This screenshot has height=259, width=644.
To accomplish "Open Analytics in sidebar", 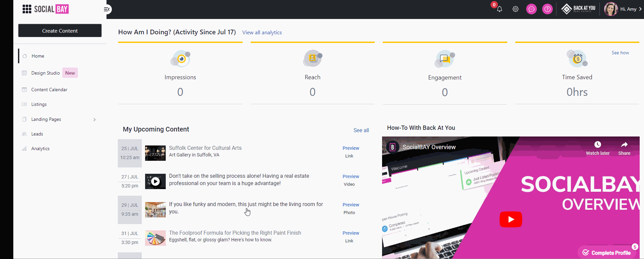I will 40,148.
